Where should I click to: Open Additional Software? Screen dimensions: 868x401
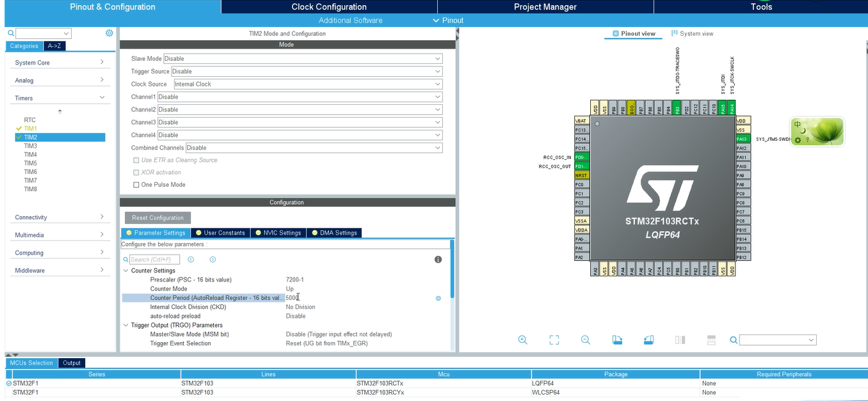pos(351,20)
